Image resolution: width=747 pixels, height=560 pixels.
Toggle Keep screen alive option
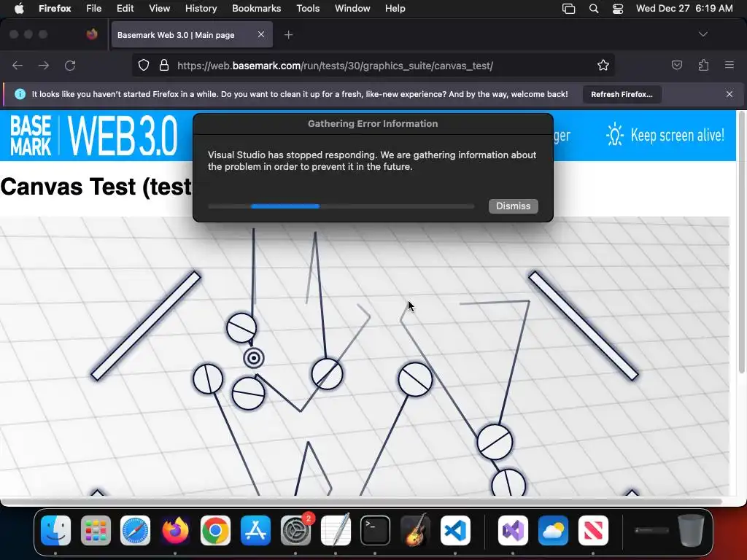665,135
